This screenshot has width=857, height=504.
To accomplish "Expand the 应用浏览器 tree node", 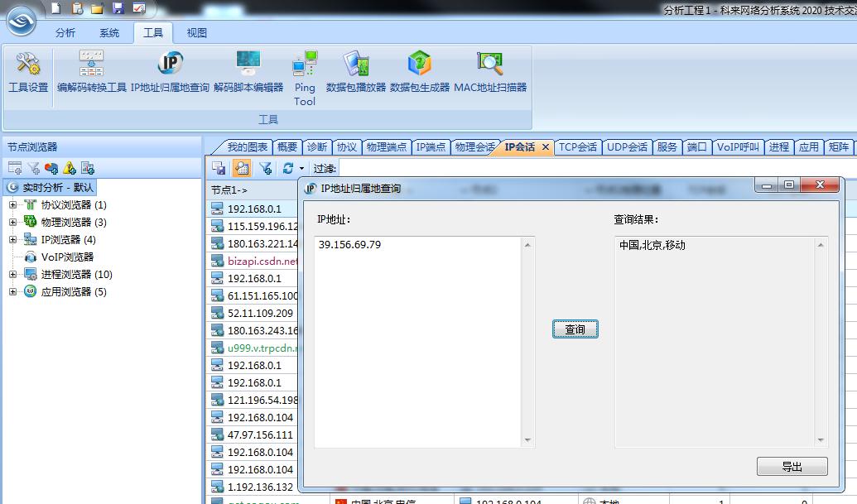I will click(x=12, y=291).
